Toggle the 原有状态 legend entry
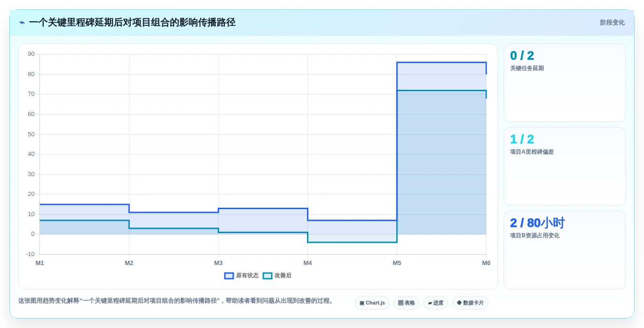The height and width of the screenshot is (328, 644). coord(241,276)
